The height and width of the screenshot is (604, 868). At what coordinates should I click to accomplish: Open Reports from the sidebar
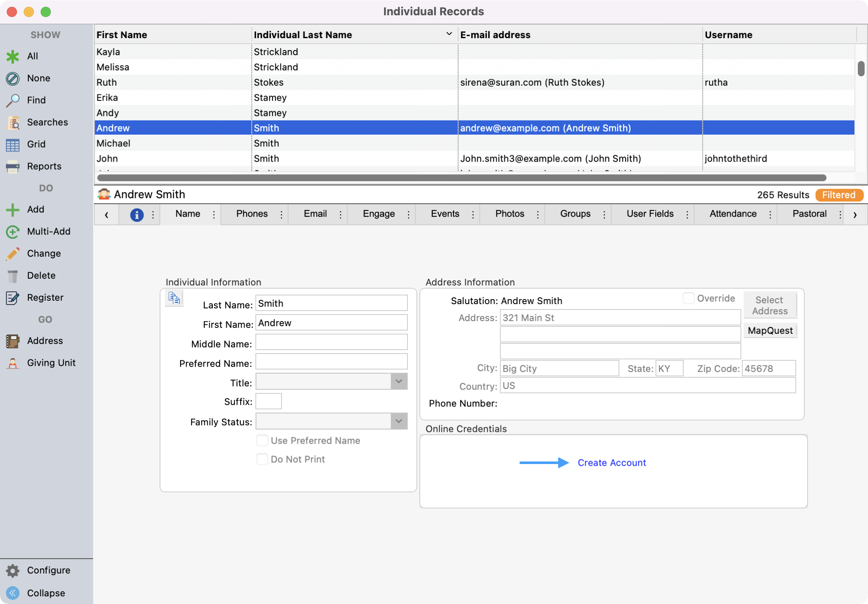coord(13,166)
